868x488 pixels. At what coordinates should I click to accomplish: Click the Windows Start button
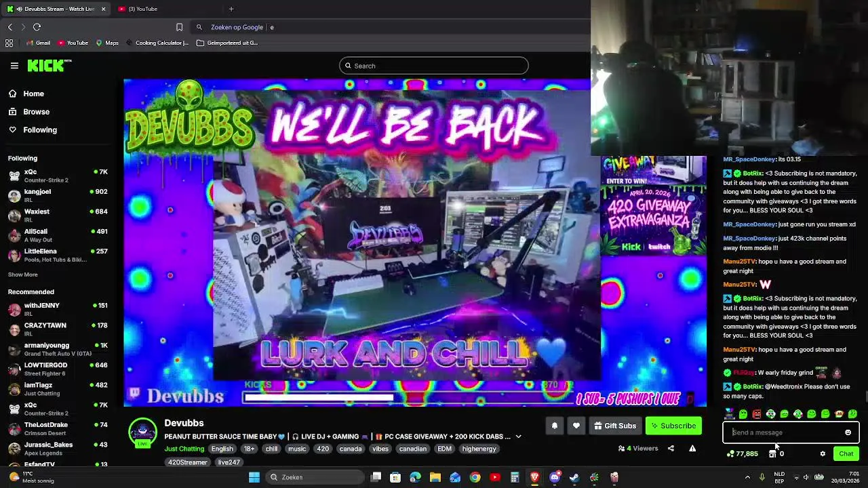(254, 477)
